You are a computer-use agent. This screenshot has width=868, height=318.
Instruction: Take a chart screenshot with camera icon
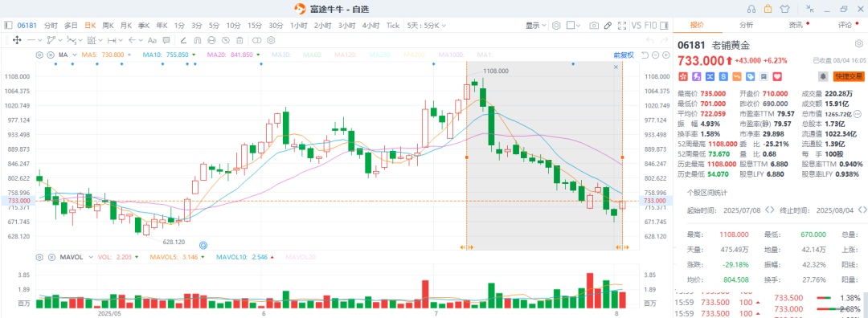click(593, 26)
